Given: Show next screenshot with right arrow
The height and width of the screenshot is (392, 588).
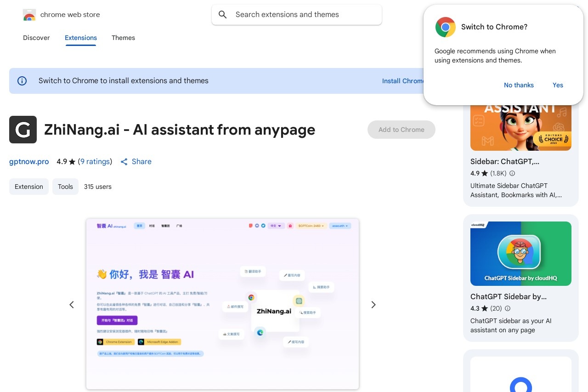Looking at the screenshot, I should pyautogui.click(x=373, y=305).
